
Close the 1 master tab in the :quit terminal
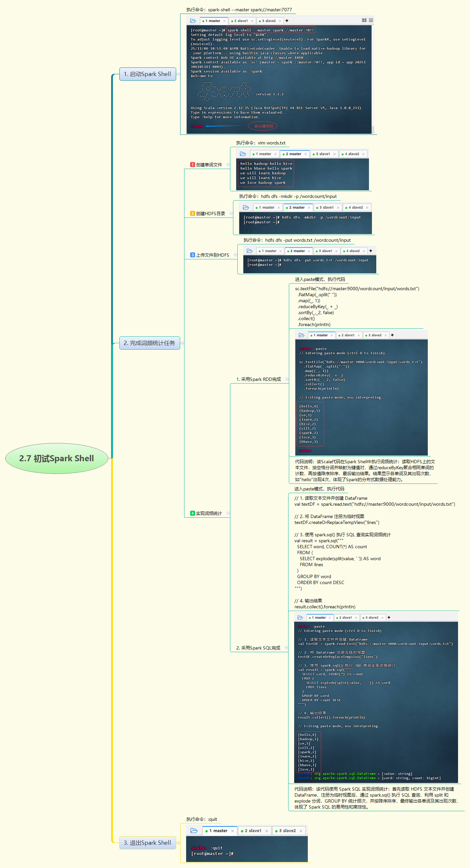coord(232,831)
